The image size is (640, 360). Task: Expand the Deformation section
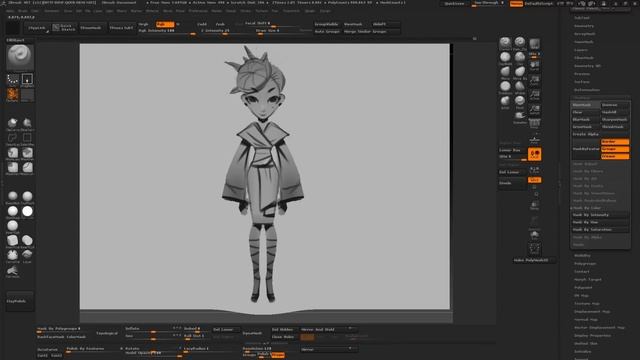click(x=587, y=90)
